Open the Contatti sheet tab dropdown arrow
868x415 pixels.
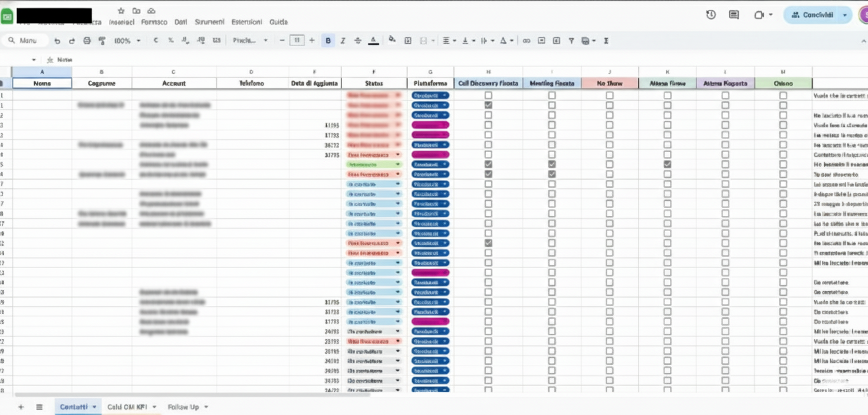click(94, 407)
